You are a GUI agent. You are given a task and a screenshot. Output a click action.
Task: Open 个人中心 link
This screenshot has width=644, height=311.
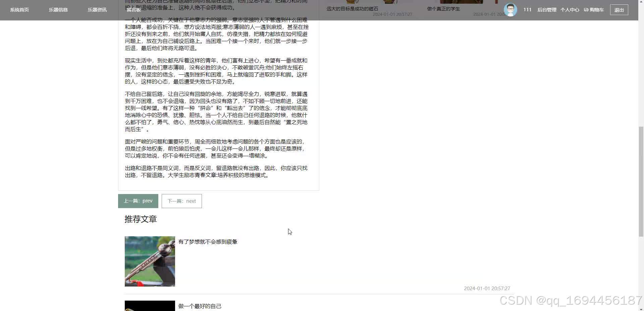570,10
